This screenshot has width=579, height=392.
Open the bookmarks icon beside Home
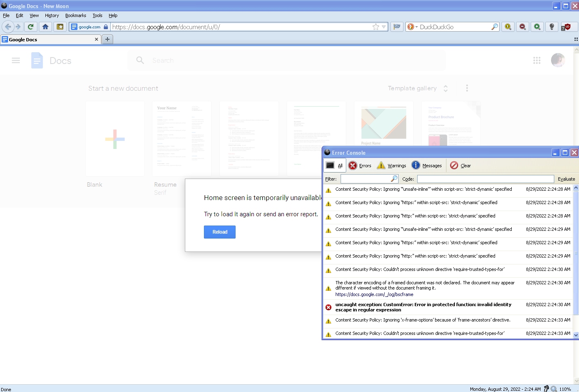60,27
